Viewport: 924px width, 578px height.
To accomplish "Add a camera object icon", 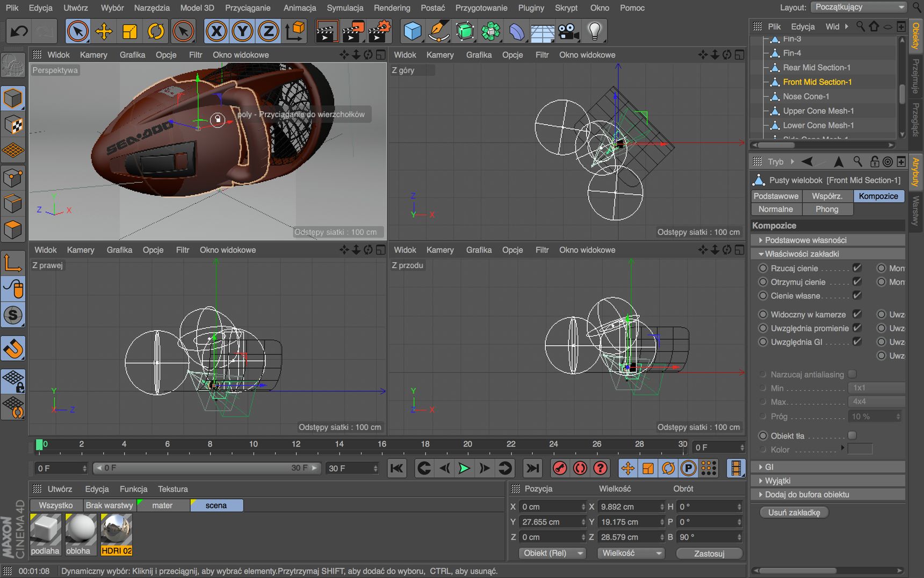I will coord(568,31).
